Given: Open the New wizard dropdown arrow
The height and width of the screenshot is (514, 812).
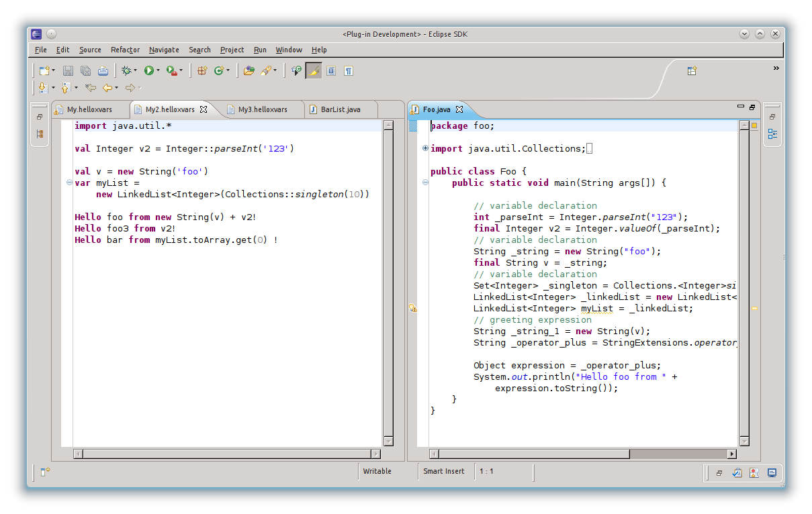Looking at the screenshot, I should pyautogui.click(x=54, y=70).
